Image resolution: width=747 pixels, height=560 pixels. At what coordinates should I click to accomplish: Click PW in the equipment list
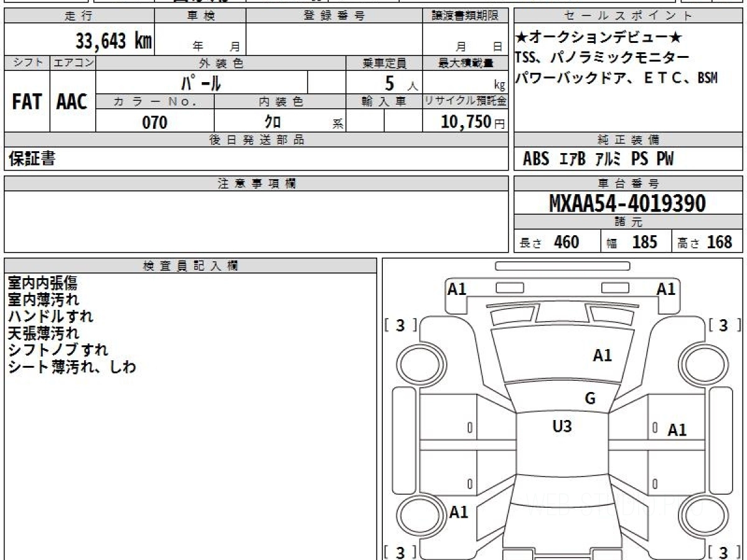coord(665,159)
